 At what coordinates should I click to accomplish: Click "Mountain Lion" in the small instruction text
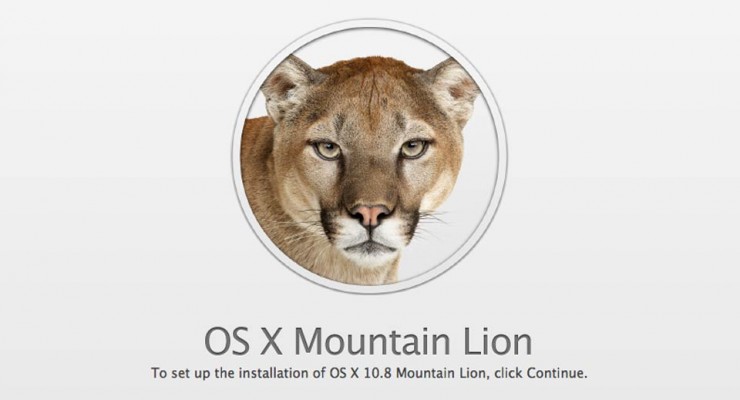point(442,373)
